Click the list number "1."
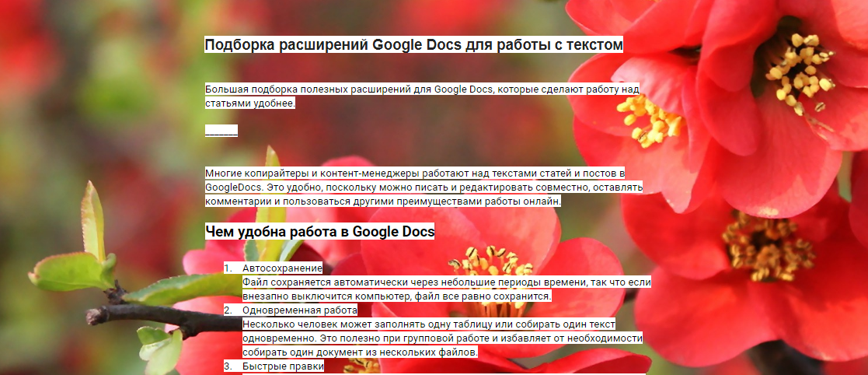 (228, 268)
